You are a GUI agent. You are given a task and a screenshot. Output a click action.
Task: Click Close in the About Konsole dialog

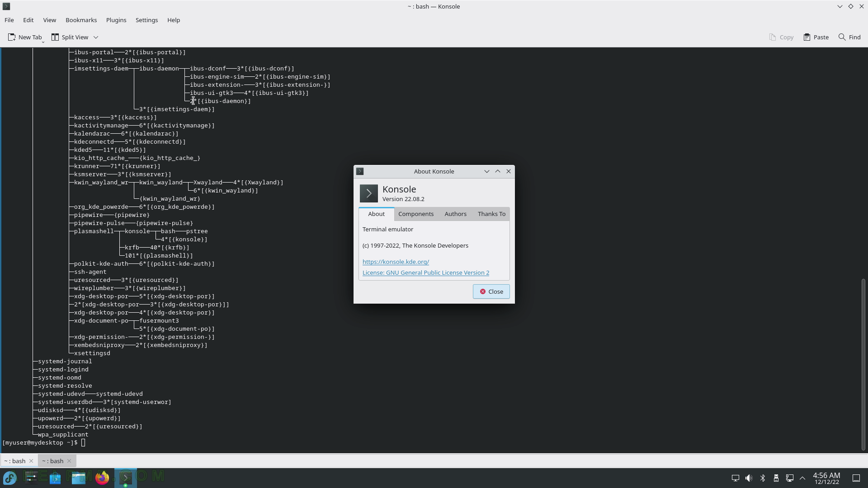[491, 291]
